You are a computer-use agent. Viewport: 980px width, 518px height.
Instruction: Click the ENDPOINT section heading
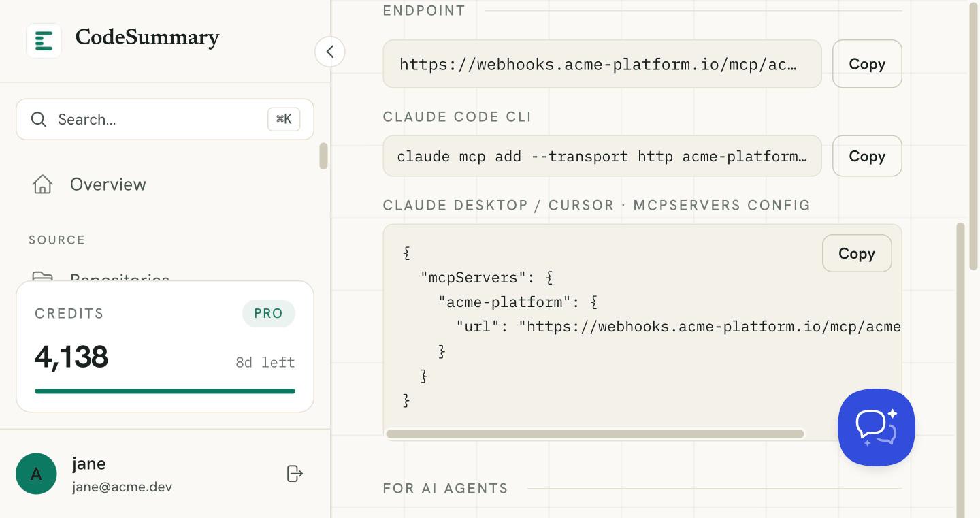pos(425,11)
